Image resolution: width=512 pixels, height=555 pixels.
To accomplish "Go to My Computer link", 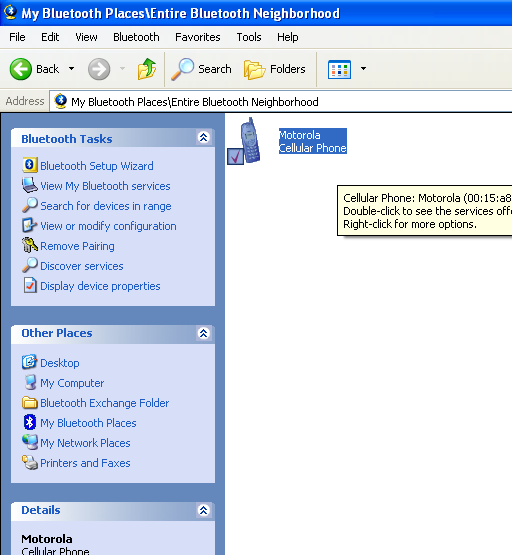I will click(x=72, y=383).
